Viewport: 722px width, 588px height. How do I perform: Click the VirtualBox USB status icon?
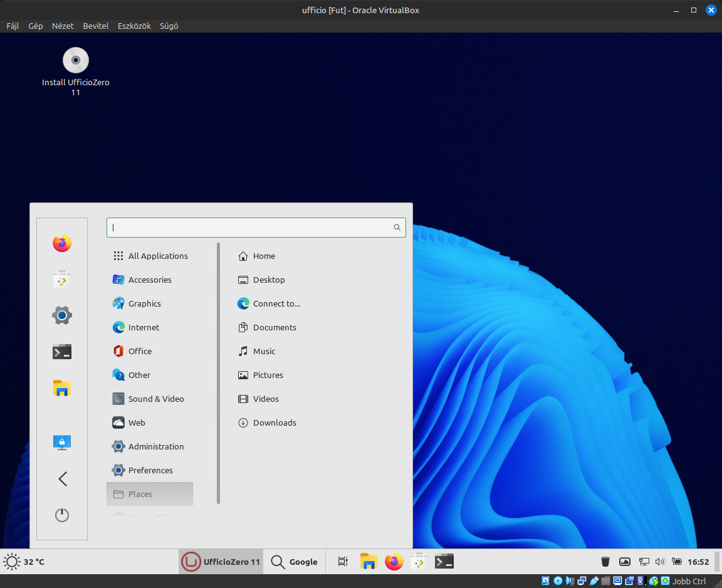594,581
